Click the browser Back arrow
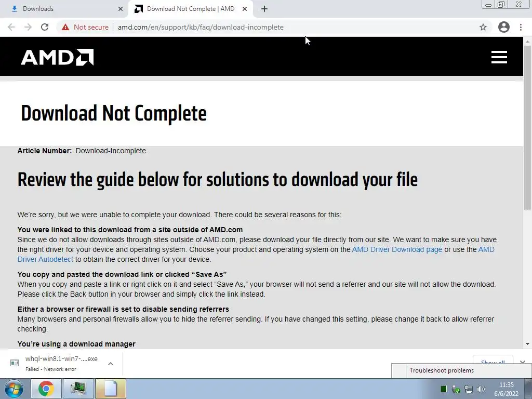This screenshot has width=532, height=399. (x=11, y=27)
